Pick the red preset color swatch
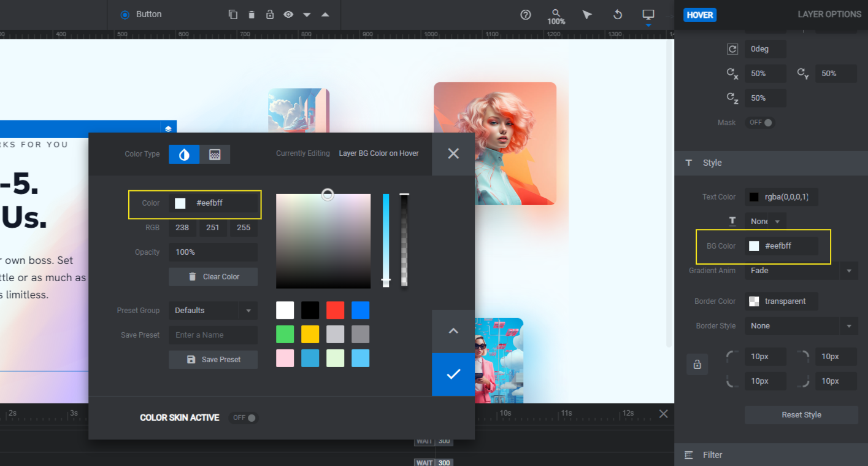 (x=335, y=310)
